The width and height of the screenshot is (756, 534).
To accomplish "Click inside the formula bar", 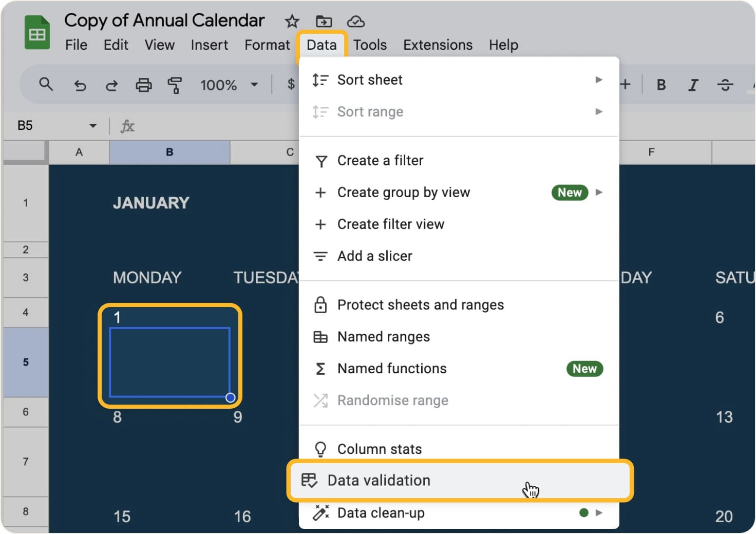I will (x=205, y=125).
